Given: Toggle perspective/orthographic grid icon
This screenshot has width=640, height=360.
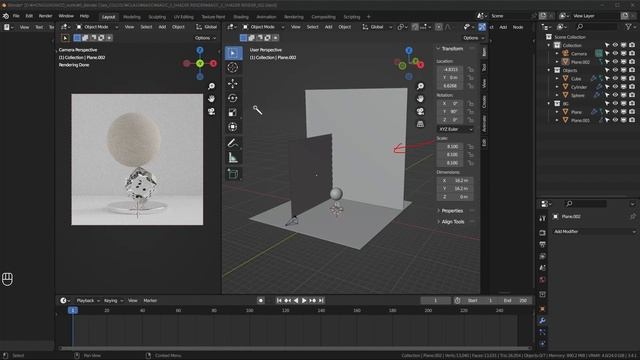Looking at the screenshot, I should [x=420, y=124].
